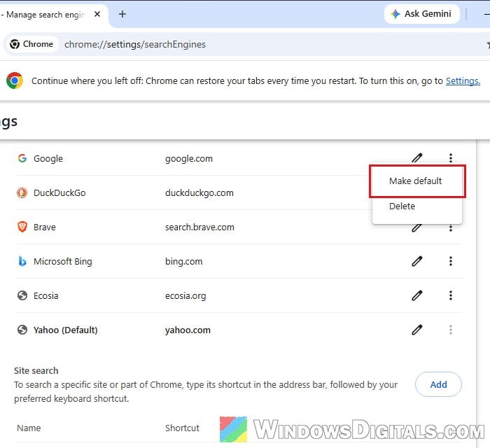Image resolution: width=490 pixels, height=448 pixels.
Task: Click the Shortcut column header
Action: (x=182, y=428)
